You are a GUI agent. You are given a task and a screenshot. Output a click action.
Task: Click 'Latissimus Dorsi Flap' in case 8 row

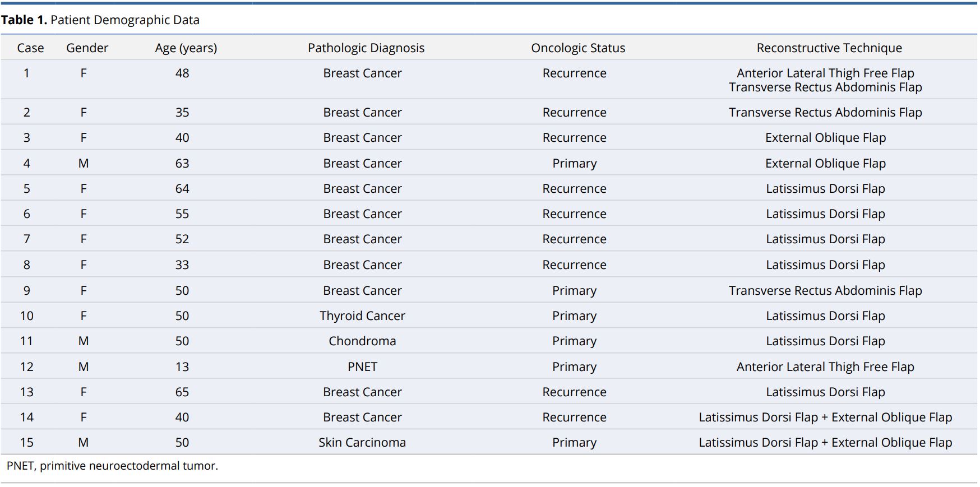[825, 265]
